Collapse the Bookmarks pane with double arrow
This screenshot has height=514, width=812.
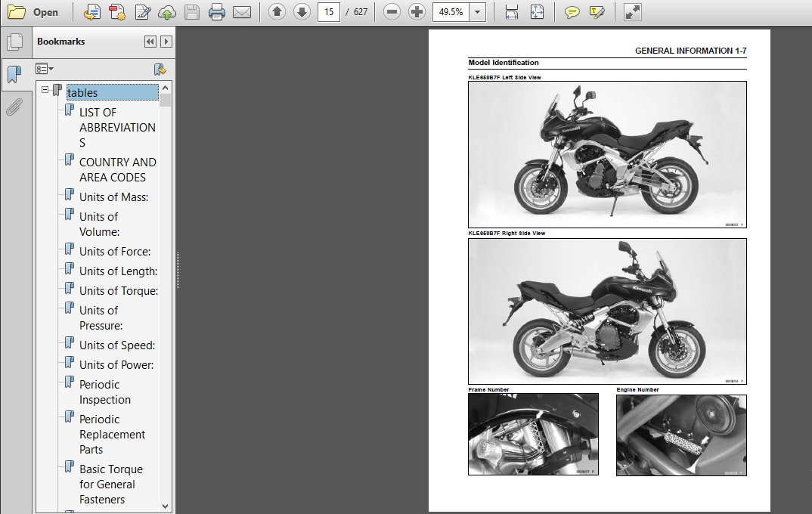click(150, 42)
